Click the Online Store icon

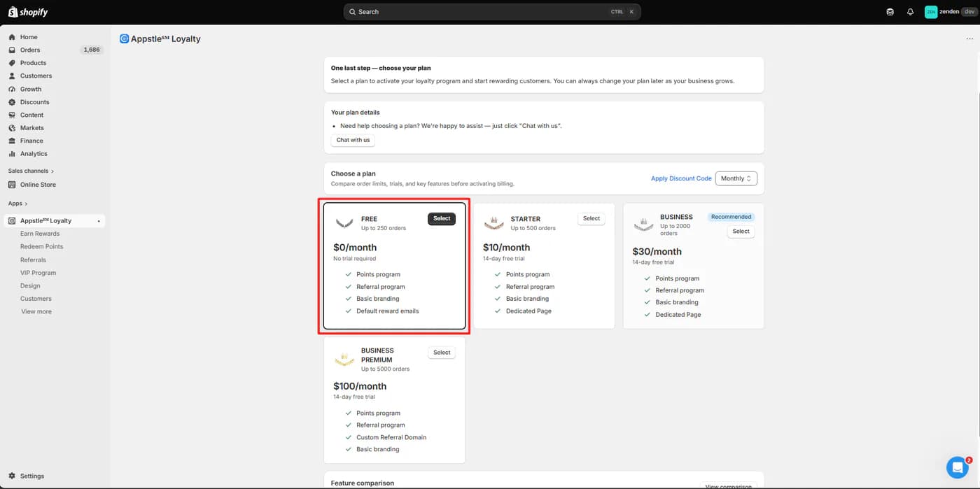click(x=12, y=185)
